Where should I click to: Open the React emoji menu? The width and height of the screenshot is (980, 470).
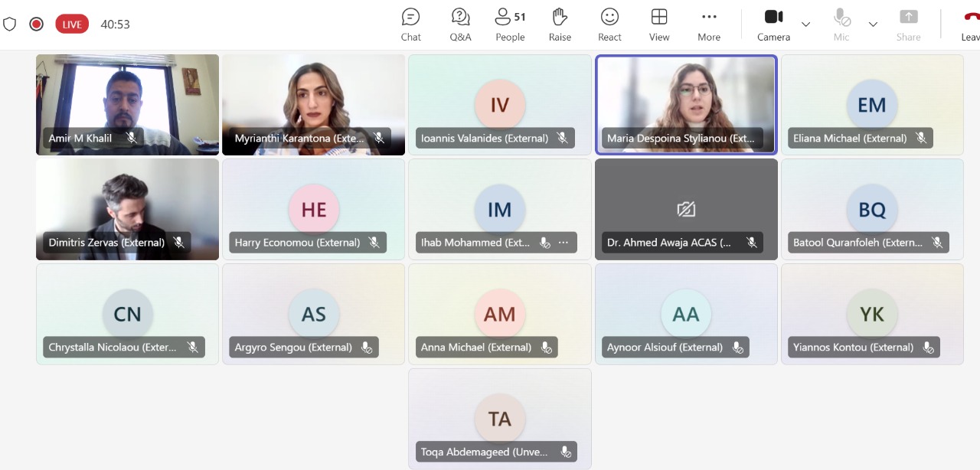click(609, 24)
